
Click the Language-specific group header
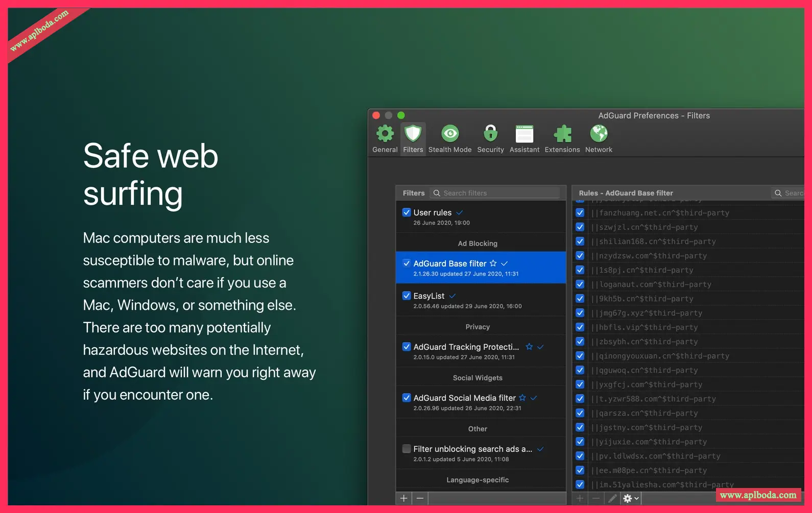477,480
